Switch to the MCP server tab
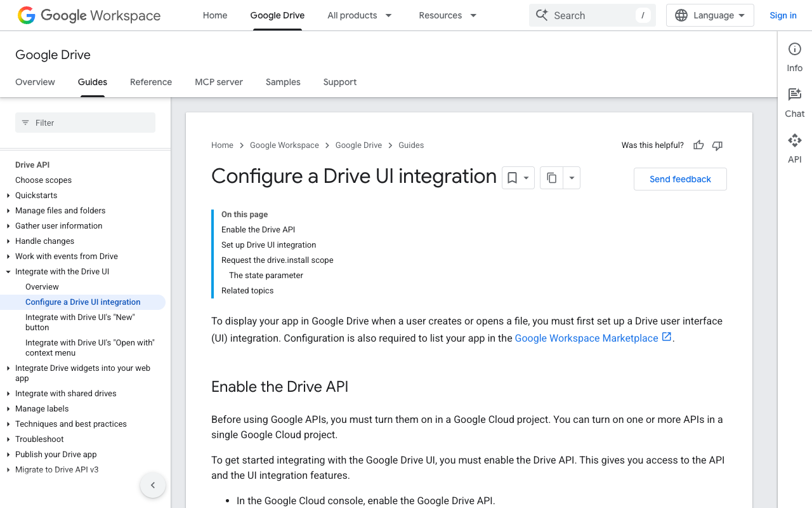This screenshot has width=812, height=508. 219,82
